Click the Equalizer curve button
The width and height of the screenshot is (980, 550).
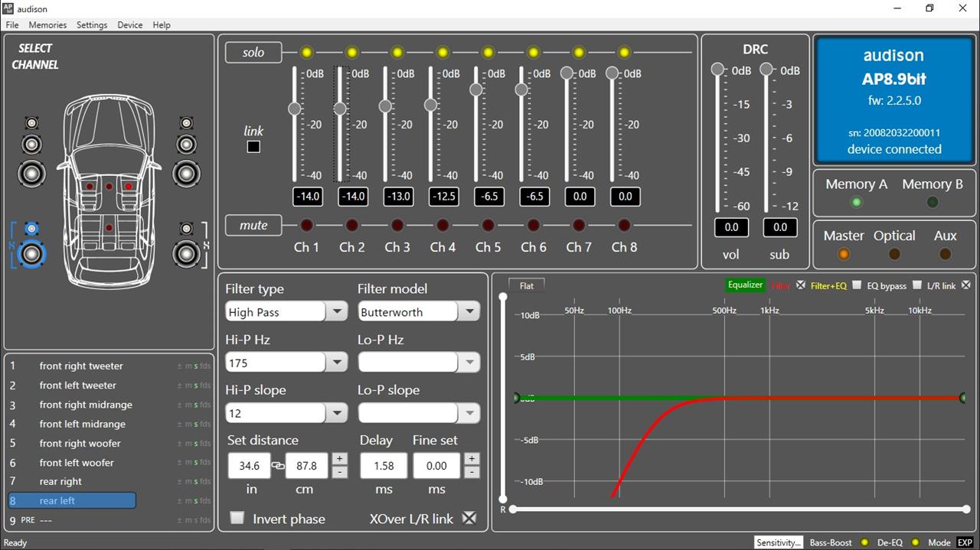[745, 285]
